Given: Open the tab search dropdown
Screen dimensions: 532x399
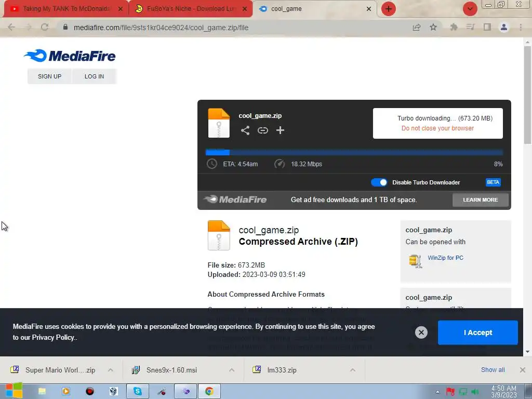Looking at the screenshot, I should click(x=470, y=9).
